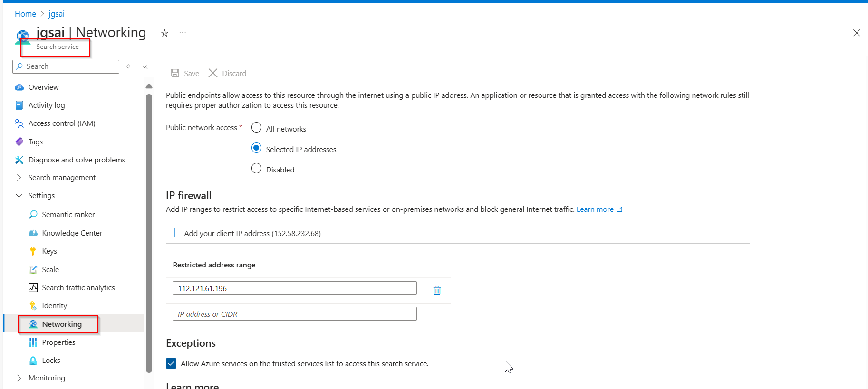Open Diagnose and solve problems
This screenshot has height=389, width=868.
point(77,160)
